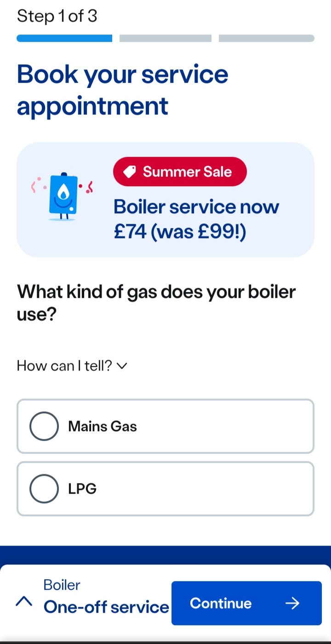Click the 'Boiler service now £74' offer text

click(x=196, y=219)
